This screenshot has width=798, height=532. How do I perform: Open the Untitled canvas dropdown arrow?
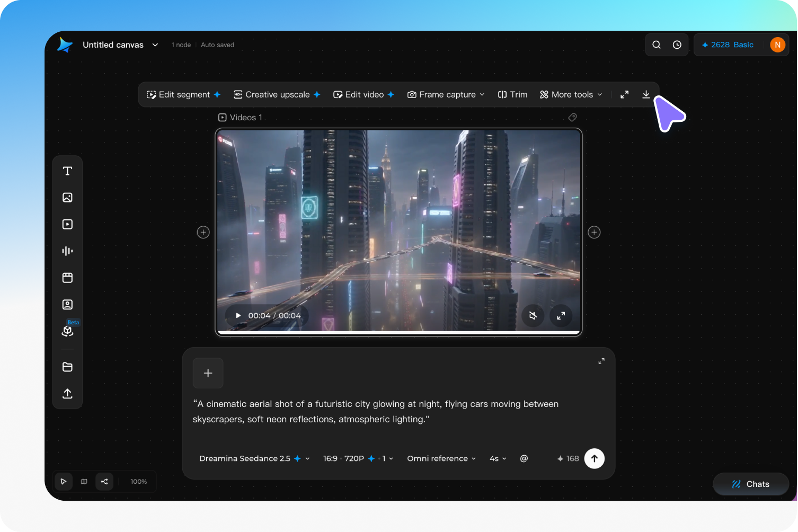point(155,45)
